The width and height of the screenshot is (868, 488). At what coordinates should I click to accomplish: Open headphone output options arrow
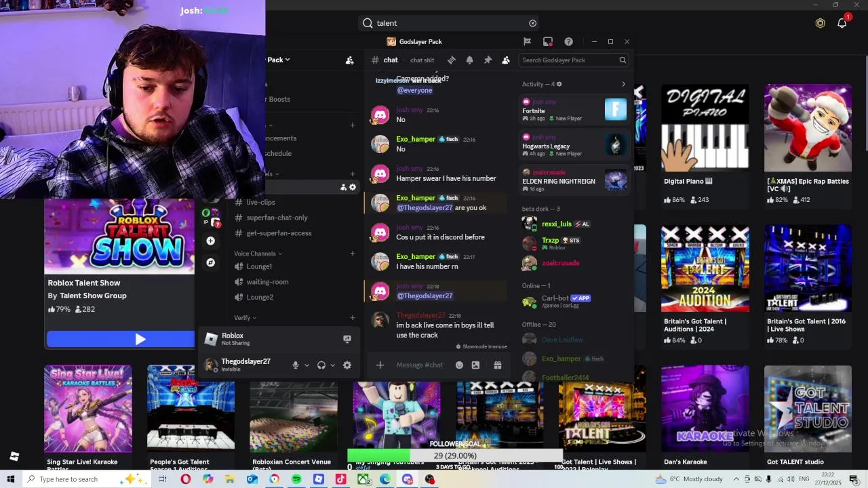[x=332, y=365]
